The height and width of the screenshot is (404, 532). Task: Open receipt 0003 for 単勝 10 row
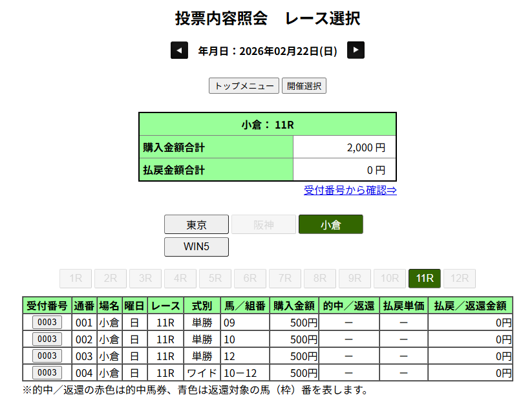click(47, 339)
